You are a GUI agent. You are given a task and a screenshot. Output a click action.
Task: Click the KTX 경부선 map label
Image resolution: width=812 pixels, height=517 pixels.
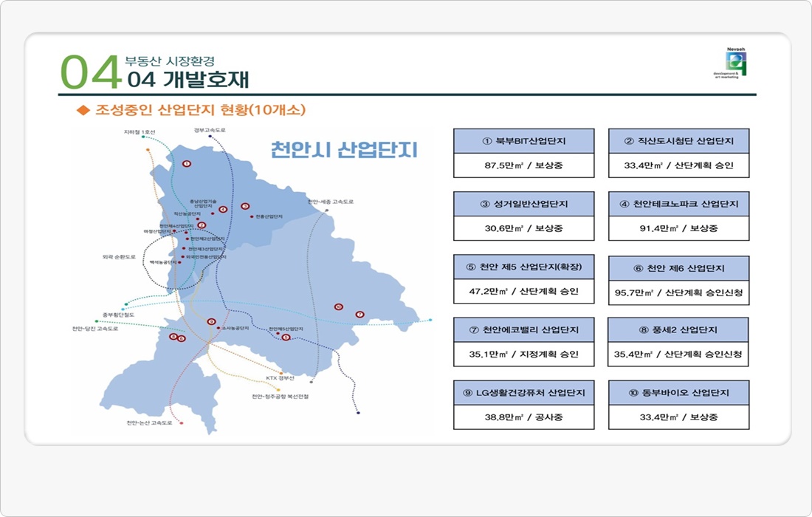pyautogui.click(x=281, y=378)
